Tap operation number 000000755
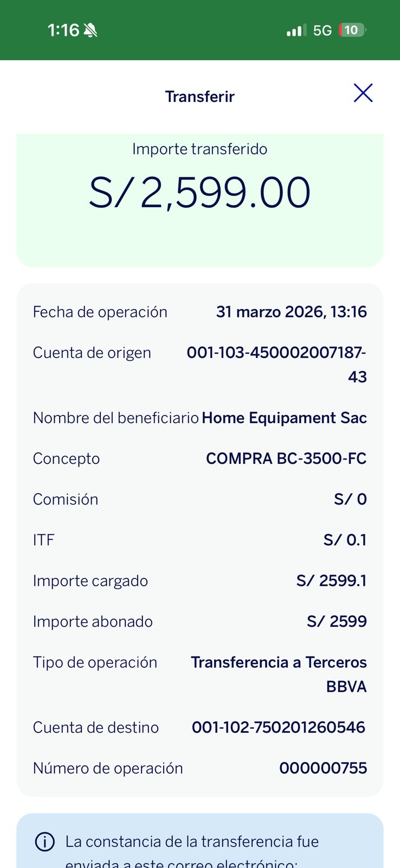The image size is (400, 868). (323, 768)
